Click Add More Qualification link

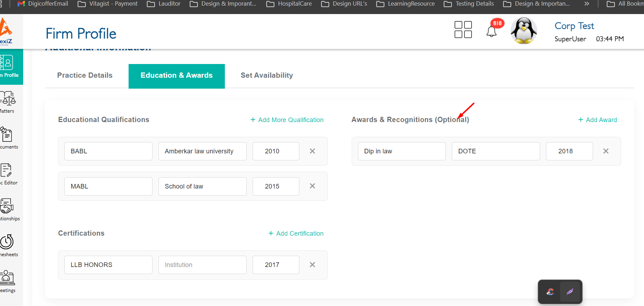click(287, 120)
